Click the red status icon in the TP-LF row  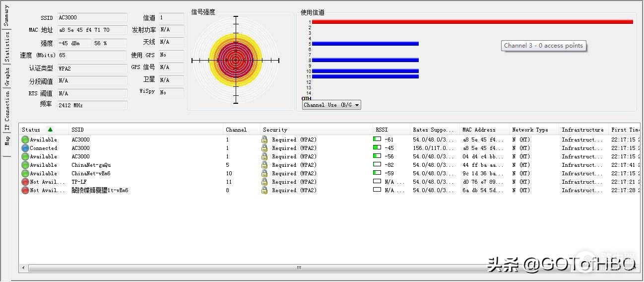pyautogui.click(x=25, y=182)
